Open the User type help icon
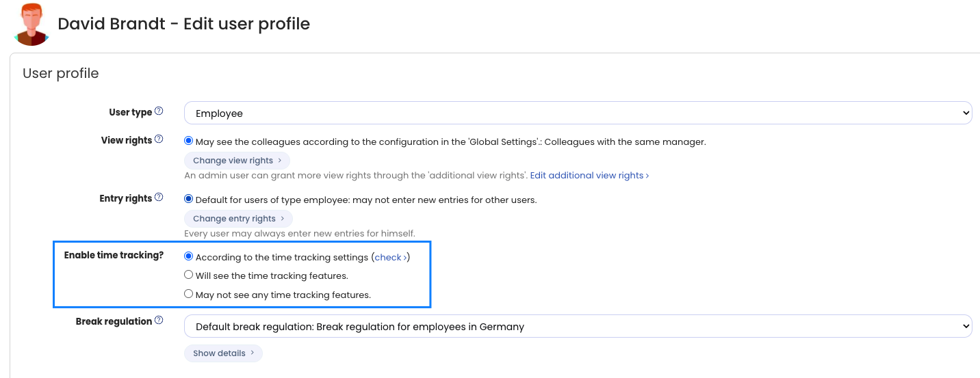The height and width of the screenshot is (378, 980). click(x=159, y=111)
